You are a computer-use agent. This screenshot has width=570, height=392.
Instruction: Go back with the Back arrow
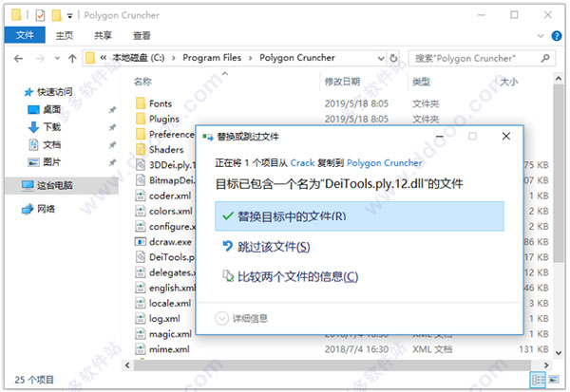(x=18, y=58)
